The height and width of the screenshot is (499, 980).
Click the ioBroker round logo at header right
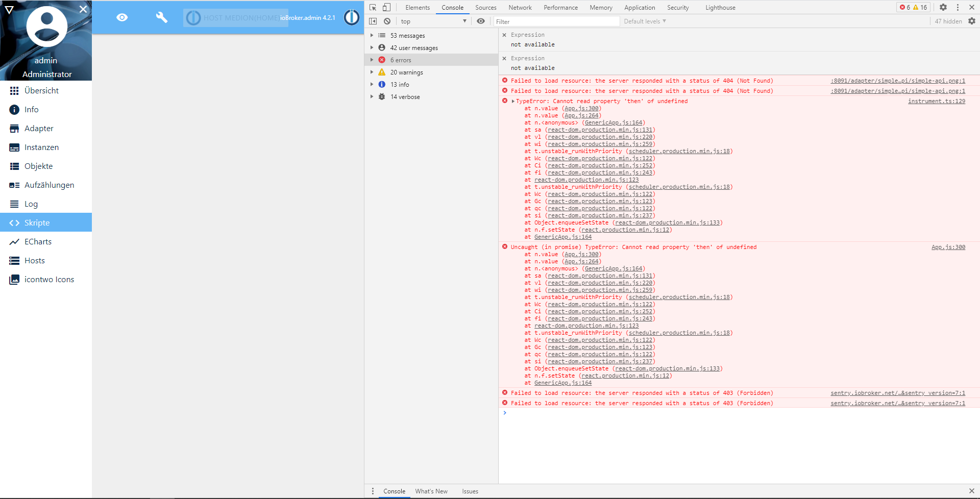click(352, 17)
